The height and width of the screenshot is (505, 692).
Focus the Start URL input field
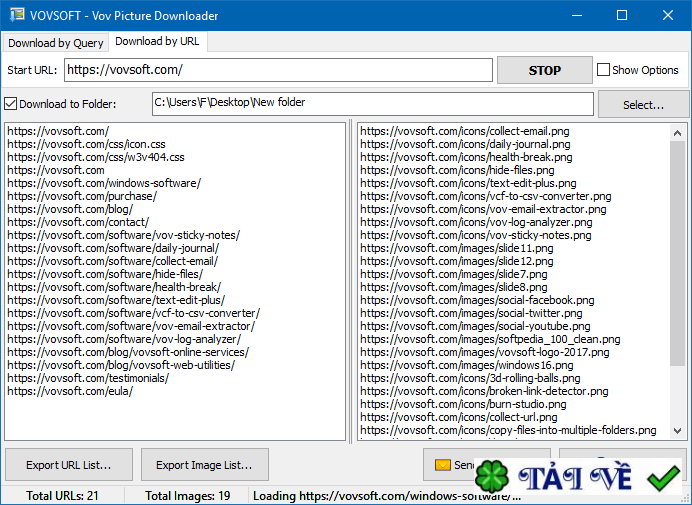(278, 70)
